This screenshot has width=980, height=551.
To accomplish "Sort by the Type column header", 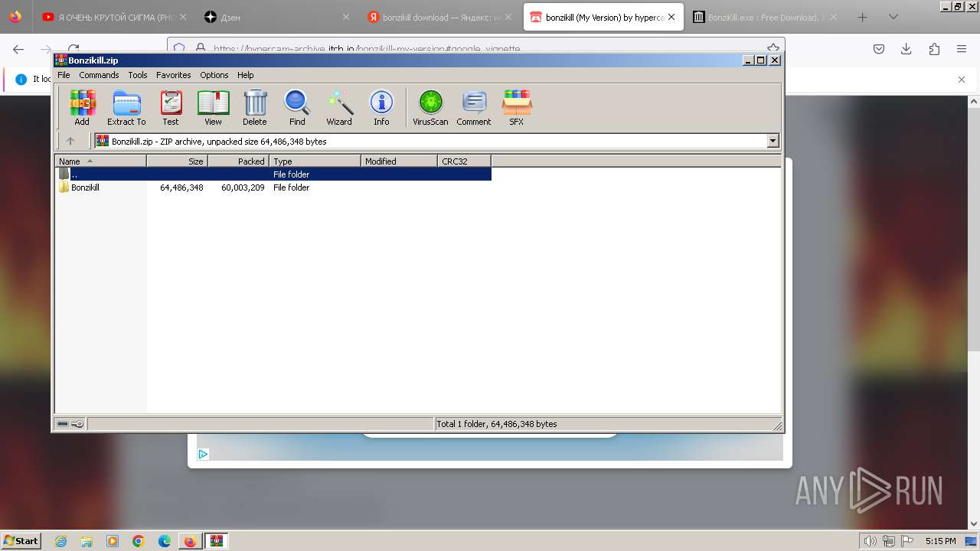I will 315,161.
